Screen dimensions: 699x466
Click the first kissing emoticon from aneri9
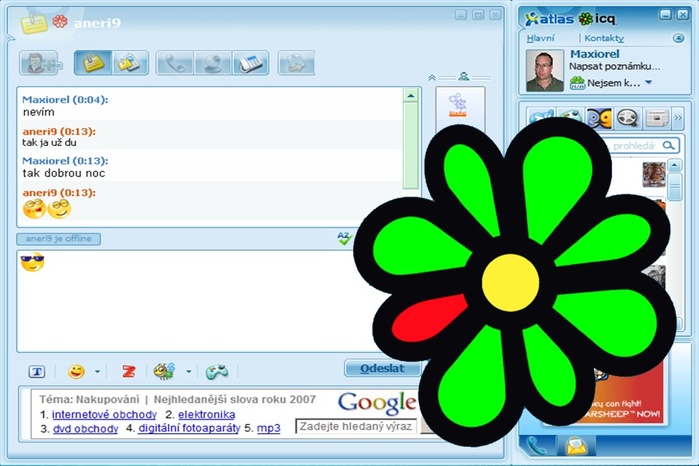[34, 209]
